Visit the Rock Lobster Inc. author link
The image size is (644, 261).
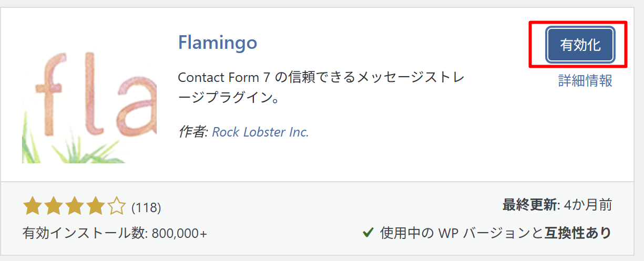tap(260, 132)
